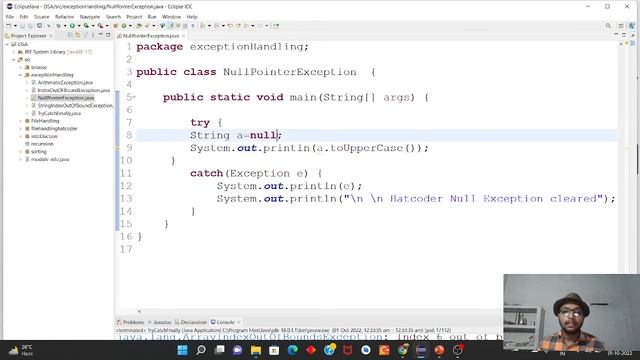Open Windows Start menu
This screenshot has height=360, width=640.
(182, 350)
